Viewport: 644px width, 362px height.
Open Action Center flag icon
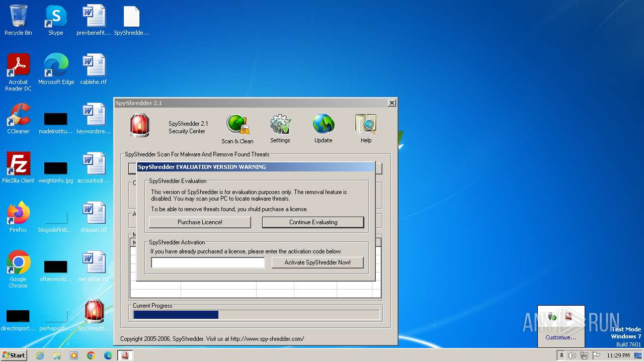(x=596, y=355)
